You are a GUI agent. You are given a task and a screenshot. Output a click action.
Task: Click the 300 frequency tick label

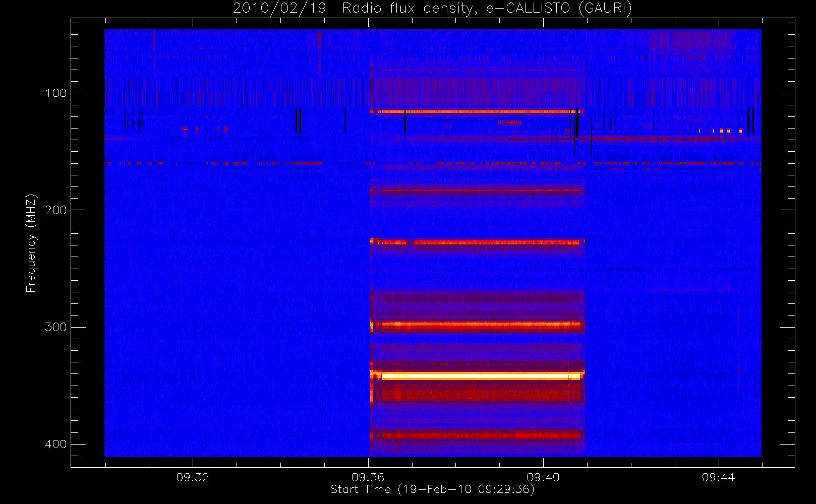pyautogui.click(x=55, y=327)
